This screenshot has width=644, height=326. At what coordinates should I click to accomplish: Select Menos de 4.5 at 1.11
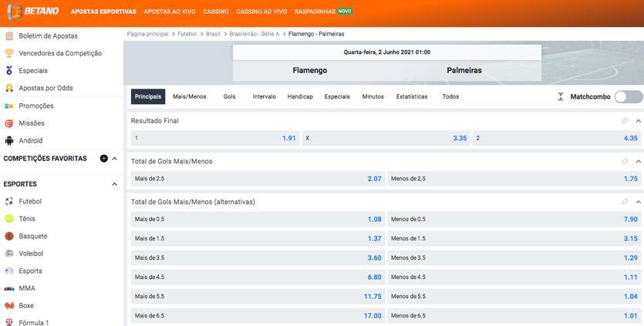[514, 277]
